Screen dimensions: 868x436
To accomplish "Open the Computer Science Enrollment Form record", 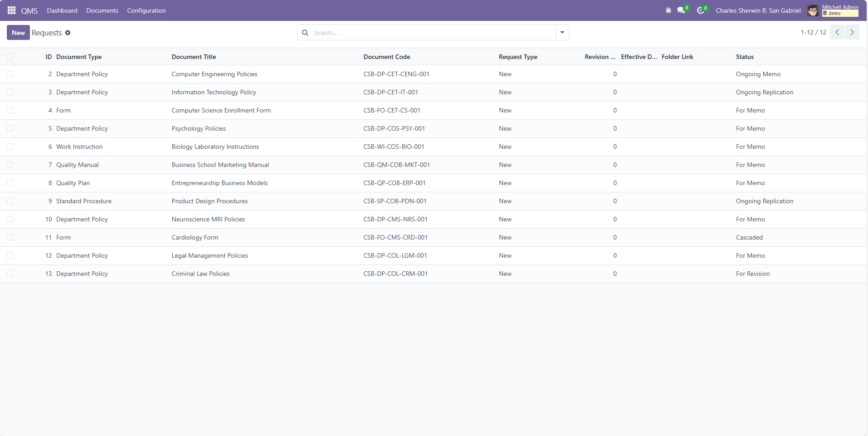I will pyautogui.click(x=221, y=110).
